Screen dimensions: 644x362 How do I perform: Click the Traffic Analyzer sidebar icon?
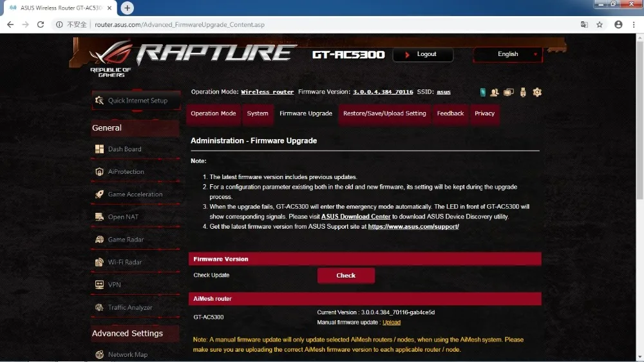click(99, 307)
